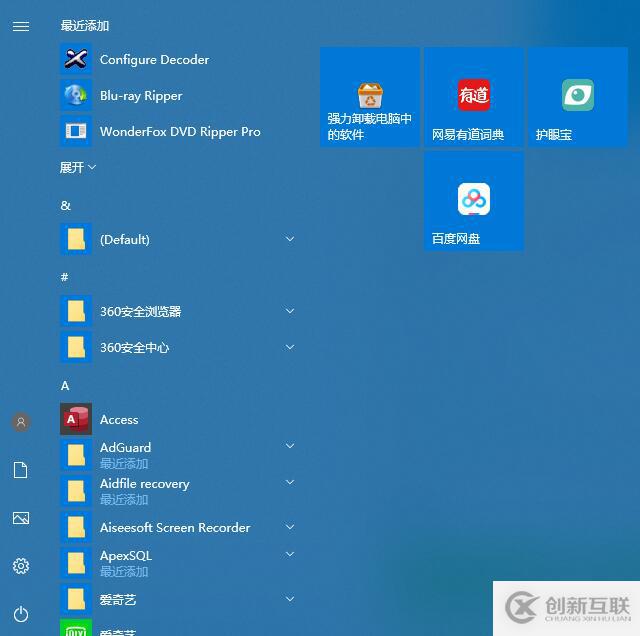
Task: Select WonderFox DVD Ripper Pro label
Action: click(x=180, y=132)
